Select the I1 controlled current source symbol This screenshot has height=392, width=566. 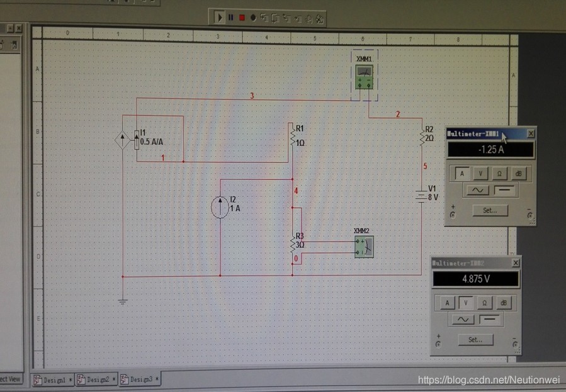coord(127,140)
